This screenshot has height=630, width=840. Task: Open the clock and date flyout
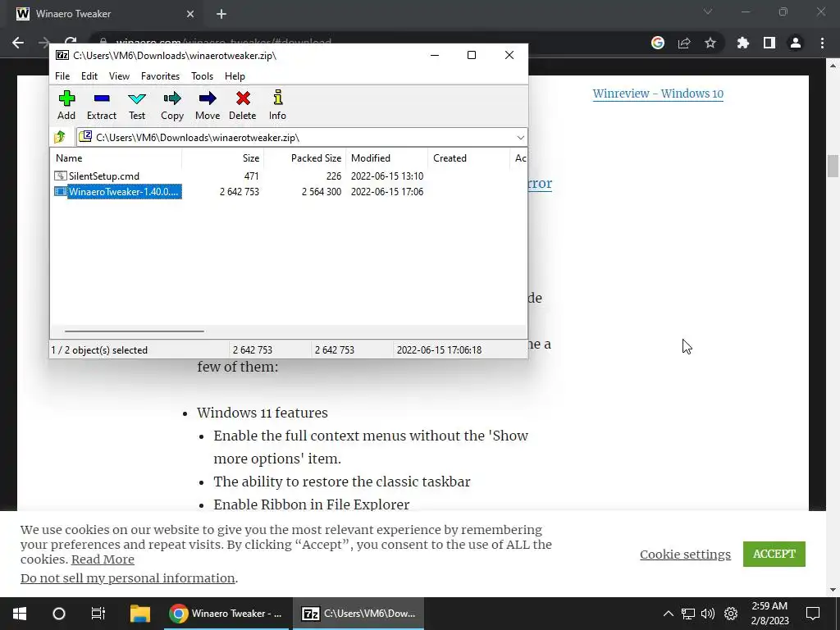coord(769,614)
